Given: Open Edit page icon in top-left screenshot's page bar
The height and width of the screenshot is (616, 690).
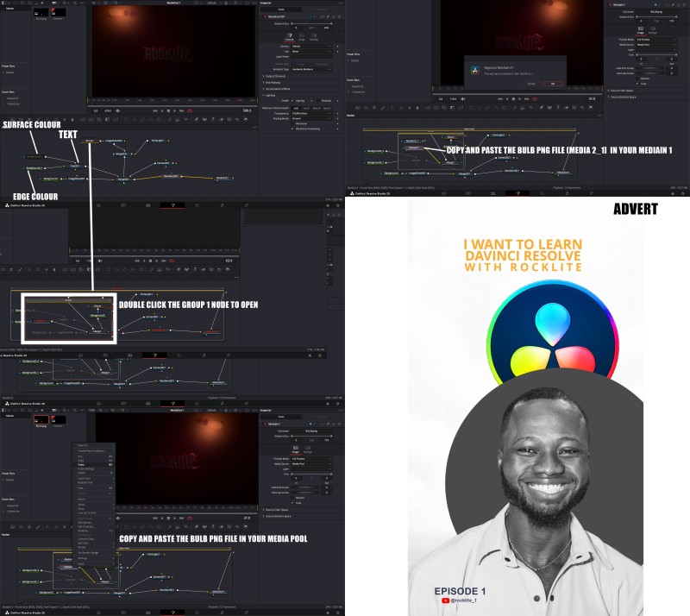Looking at the screenshot, I should 147,205.
